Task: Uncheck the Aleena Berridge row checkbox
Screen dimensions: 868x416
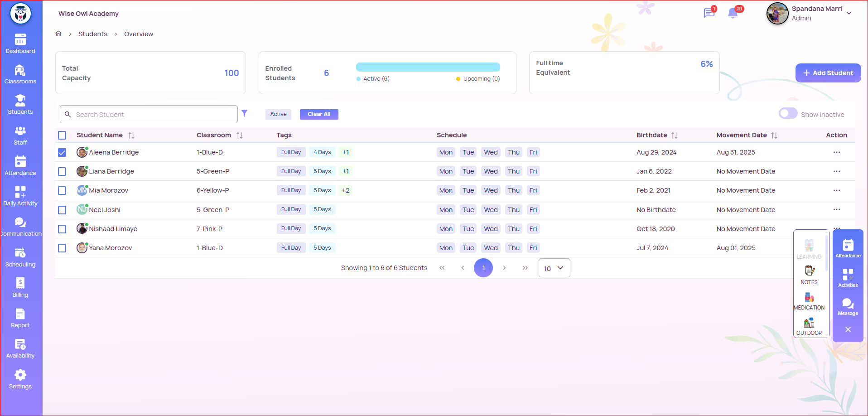Action: click(62, 153)
